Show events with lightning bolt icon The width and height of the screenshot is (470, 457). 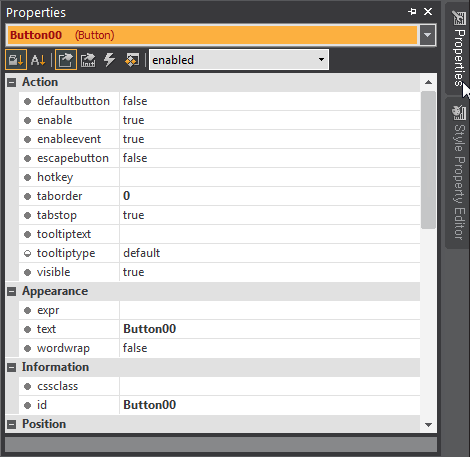pyautogui.click(x=109, y=60)
